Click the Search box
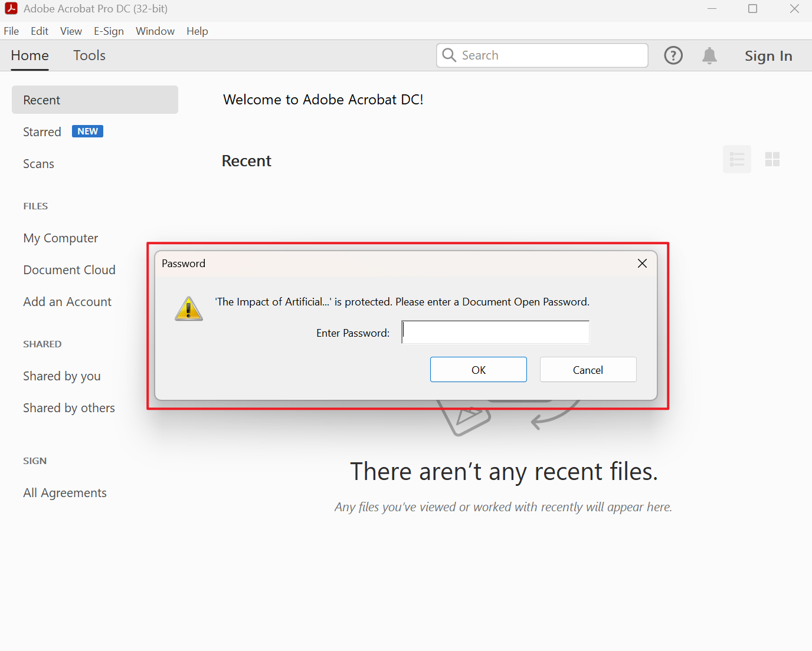The image size is (812, 651). pos(542,55)
